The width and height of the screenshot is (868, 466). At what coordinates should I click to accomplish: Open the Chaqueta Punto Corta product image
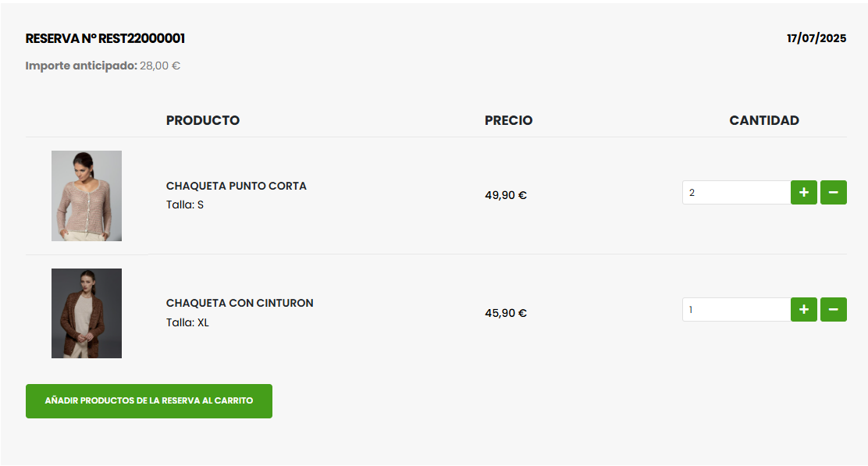(87, 196)
